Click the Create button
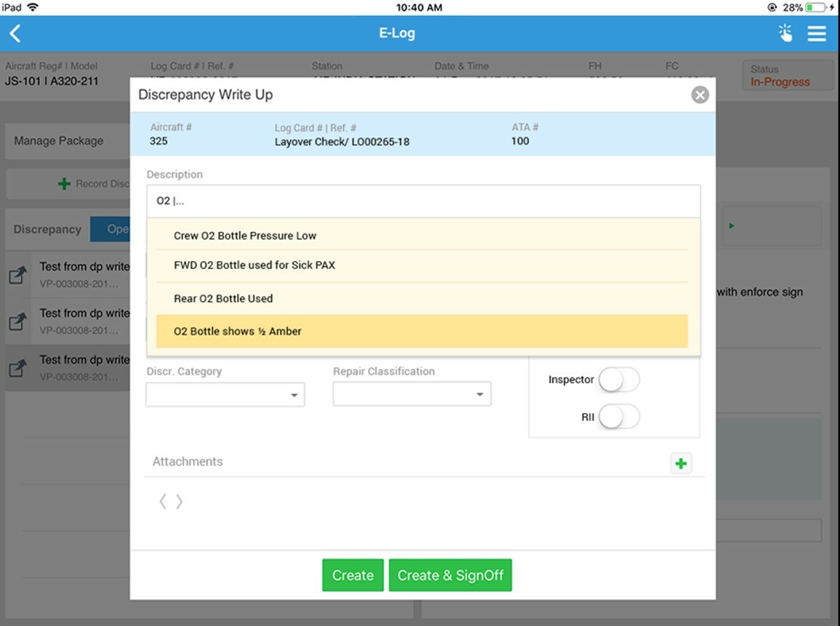This screenshot has height=626, width=840. (x=353, y=575)
